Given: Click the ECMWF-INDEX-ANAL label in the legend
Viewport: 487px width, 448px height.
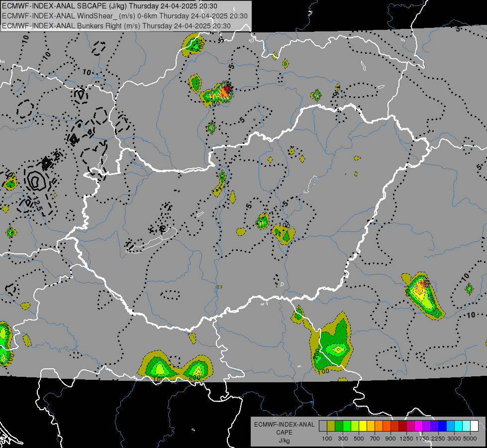Looking at the screenshot, I should tap(284, 425).
